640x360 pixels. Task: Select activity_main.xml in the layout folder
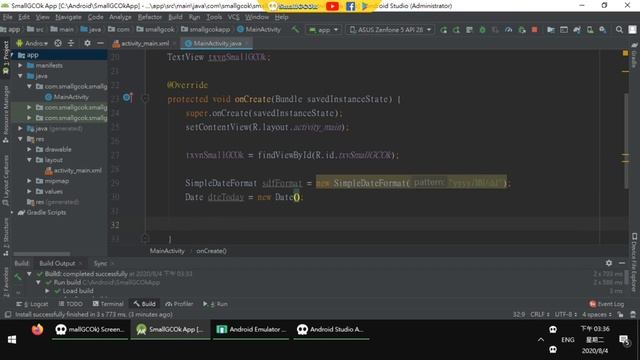point(73,170)
